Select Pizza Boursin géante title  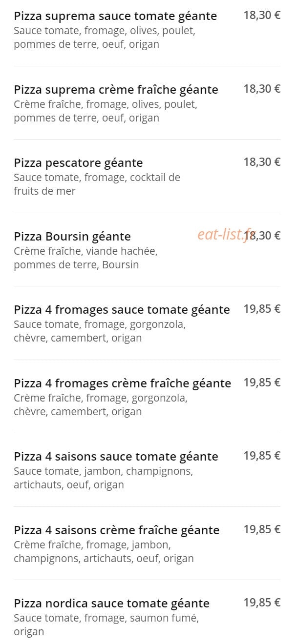72,237
